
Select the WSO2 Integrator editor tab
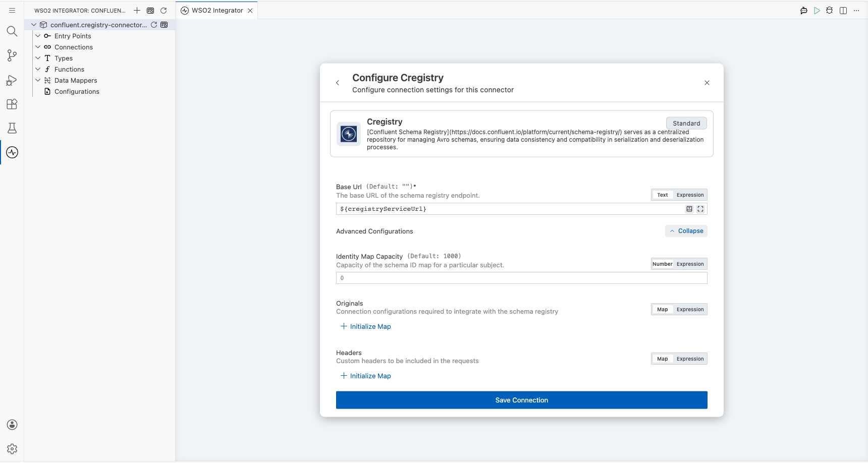coord(217,11)
